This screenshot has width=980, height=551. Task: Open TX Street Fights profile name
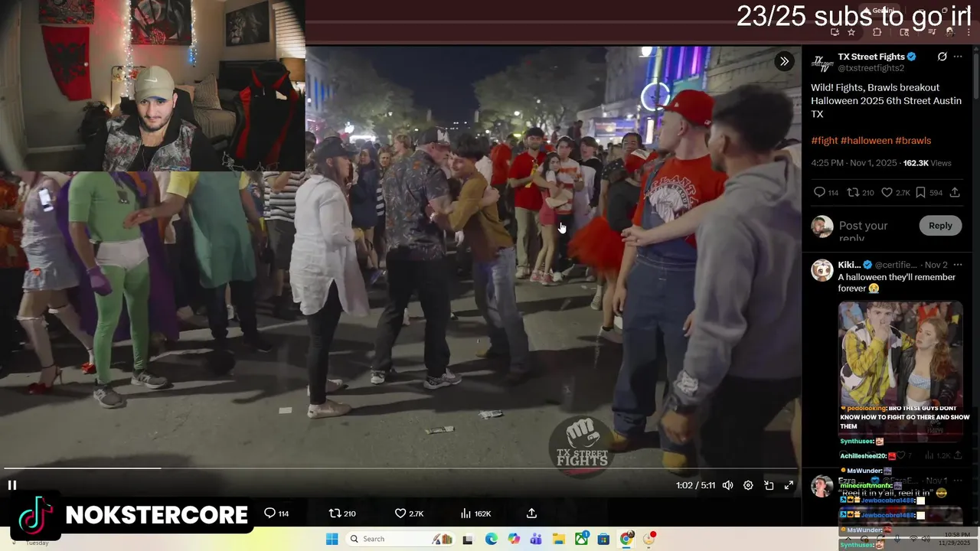[871, 57]
